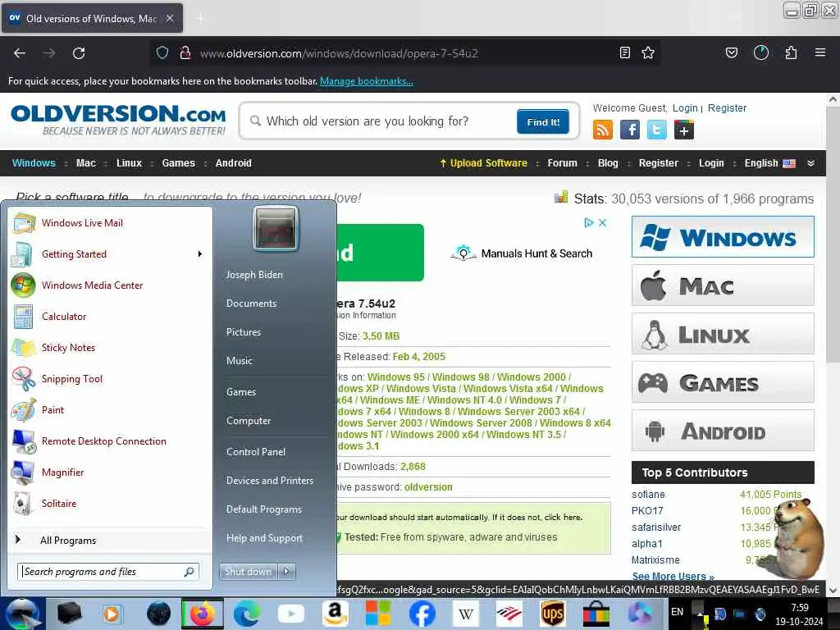Viewport: 840px width, 630px height.
Task: Open Microsoft Edge from taskbar
Action: pyautogui.click(x=246, y=614)
